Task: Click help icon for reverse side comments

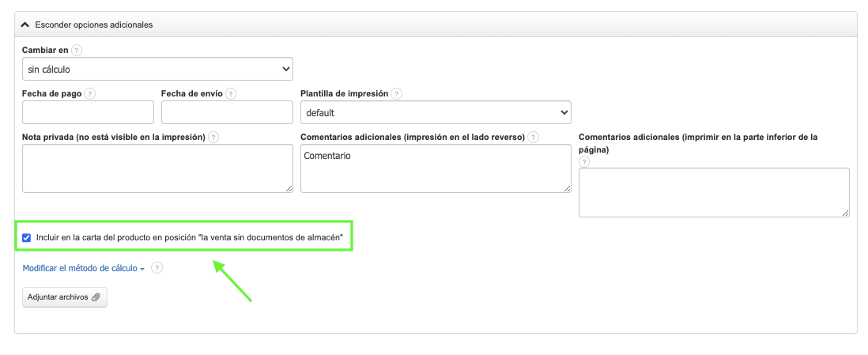Action: coord(534,137)
